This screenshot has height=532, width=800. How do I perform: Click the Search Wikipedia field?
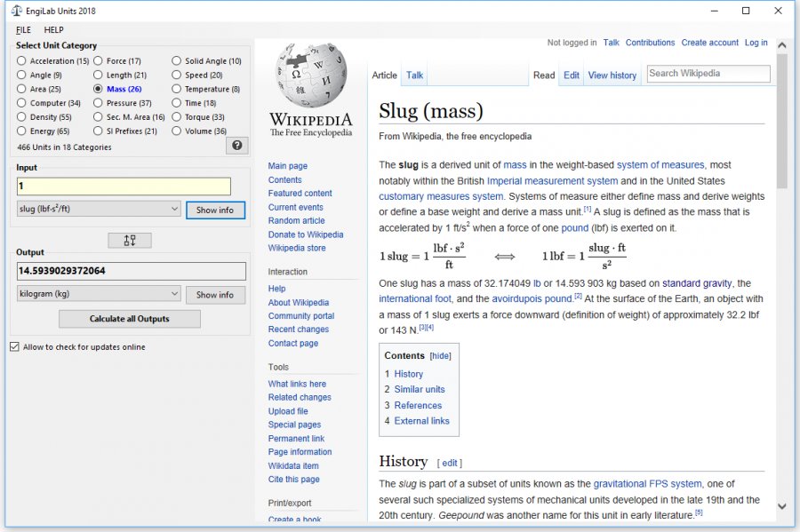coord(708,74)
